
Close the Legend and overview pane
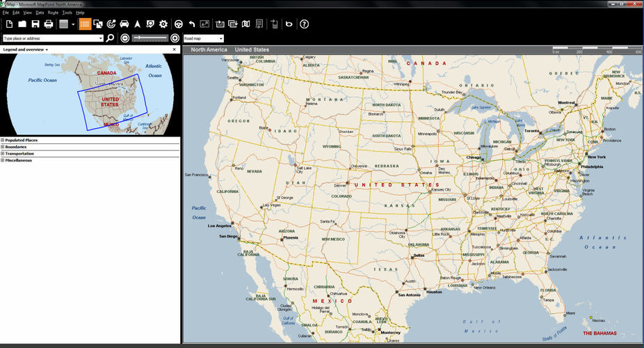pyautogui.click(x=174, y=49)
